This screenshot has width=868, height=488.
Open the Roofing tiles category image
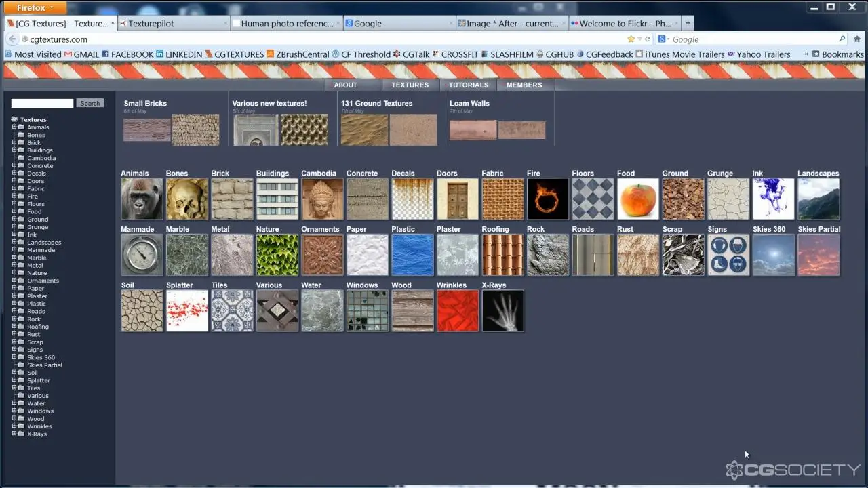click(x=502, y=255)
